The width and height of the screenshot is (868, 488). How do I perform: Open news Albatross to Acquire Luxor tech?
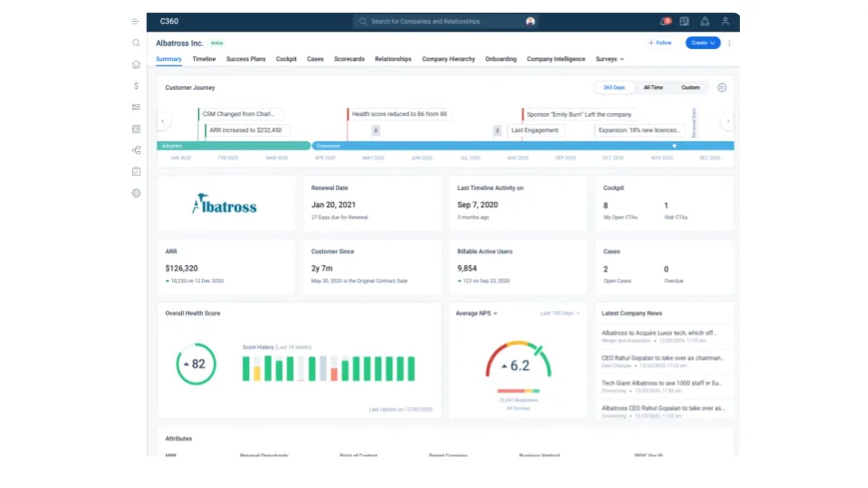click(659, 333)
